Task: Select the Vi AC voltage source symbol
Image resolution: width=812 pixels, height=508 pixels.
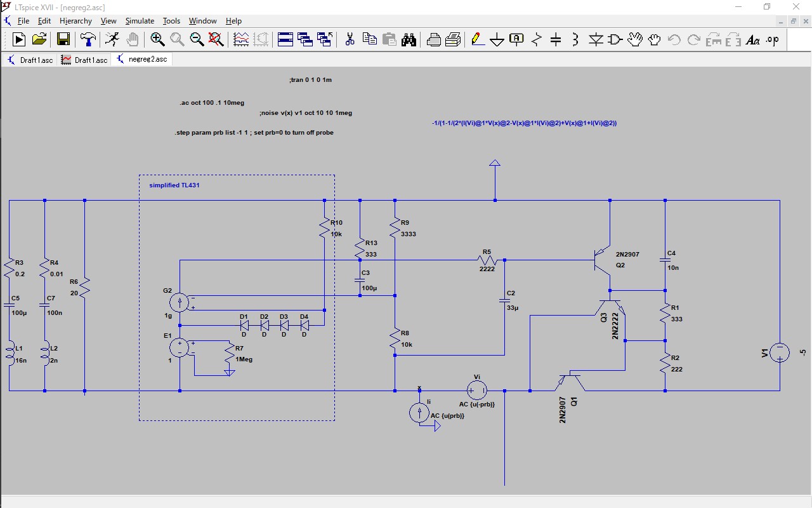Action: [x=477, y=391]
